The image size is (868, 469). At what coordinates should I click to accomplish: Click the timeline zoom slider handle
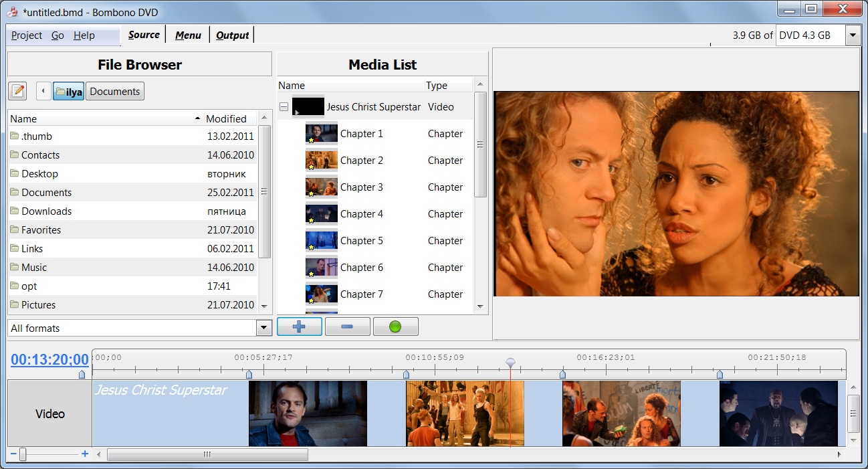pos(23,454)
